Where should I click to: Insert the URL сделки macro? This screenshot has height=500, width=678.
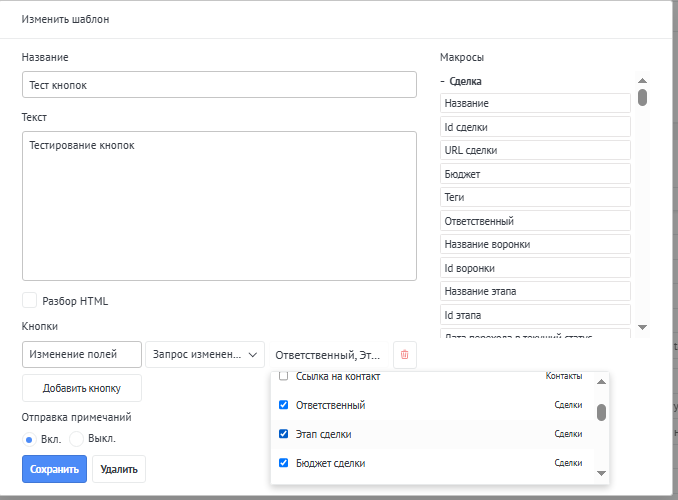click(x=535, y=150)
